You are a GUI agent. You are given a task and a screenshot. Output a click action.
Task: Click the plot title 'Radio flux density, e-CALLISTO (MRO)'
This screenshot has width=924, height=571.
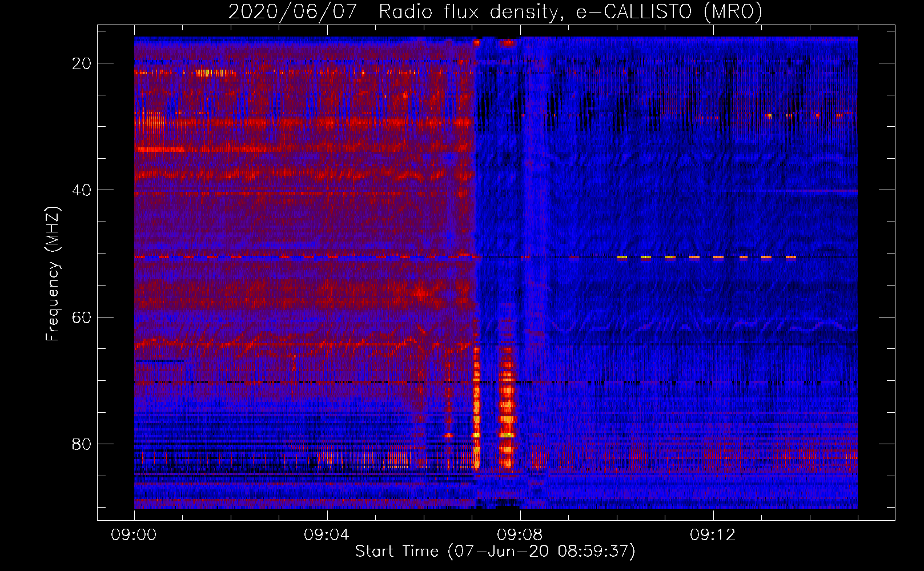pos(571,11)
